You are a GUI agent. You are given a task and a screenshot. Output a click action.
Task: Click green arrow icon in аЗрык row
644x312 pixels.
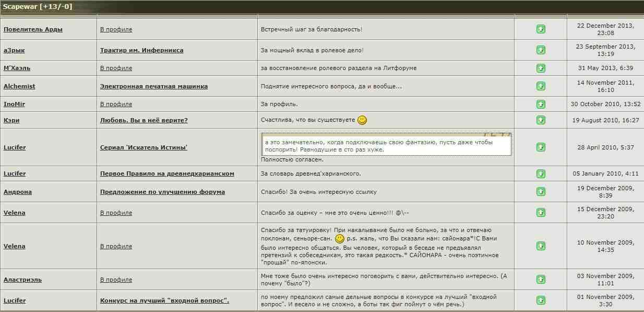(x=541, y=50)
